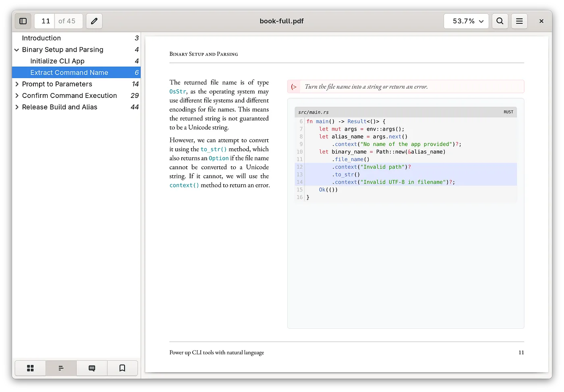564x392 pixels.
Task: Open the bookmarks panel
Action: [122, 368]
